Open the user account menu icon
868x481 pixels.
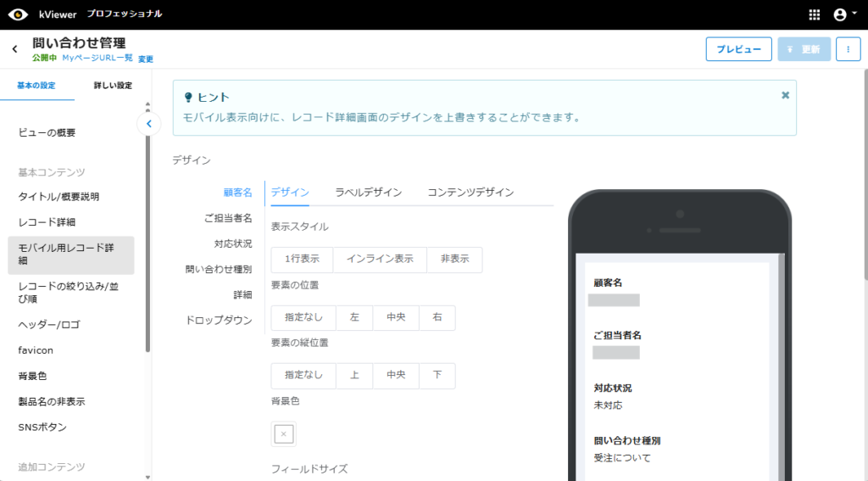tap(845, 15)
